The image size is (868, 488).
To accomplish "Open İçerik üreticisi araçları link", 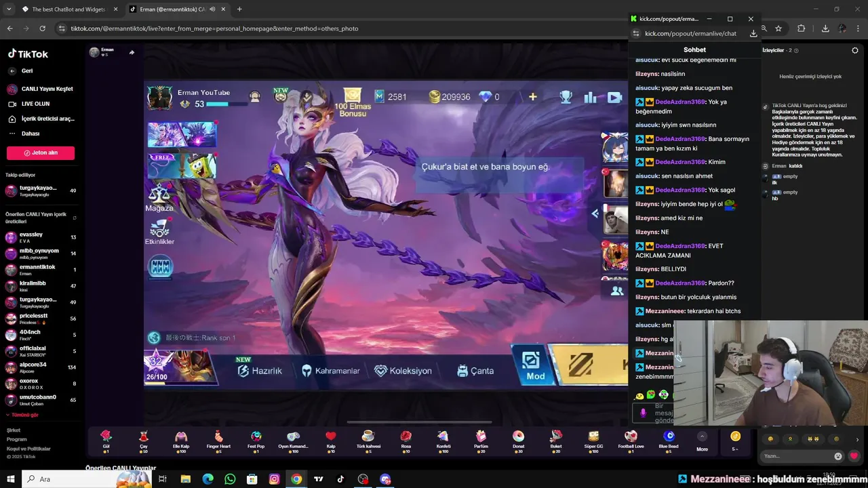I will pyautogui.click(x=41, y=119).
